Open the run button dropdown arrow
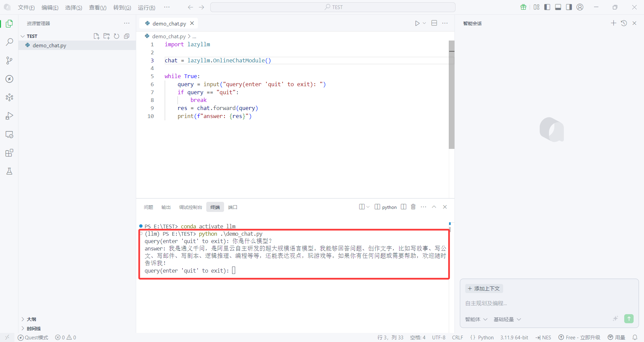 coord(424,23)
